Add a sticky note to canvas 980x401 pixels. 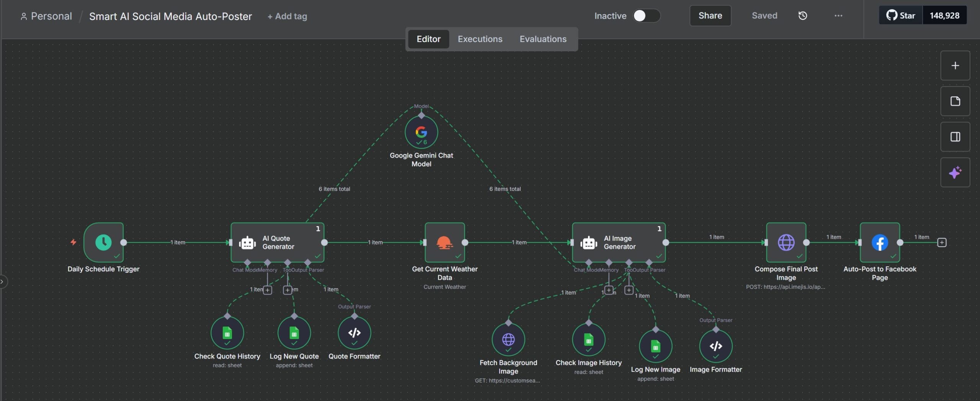tap(955, 101)
